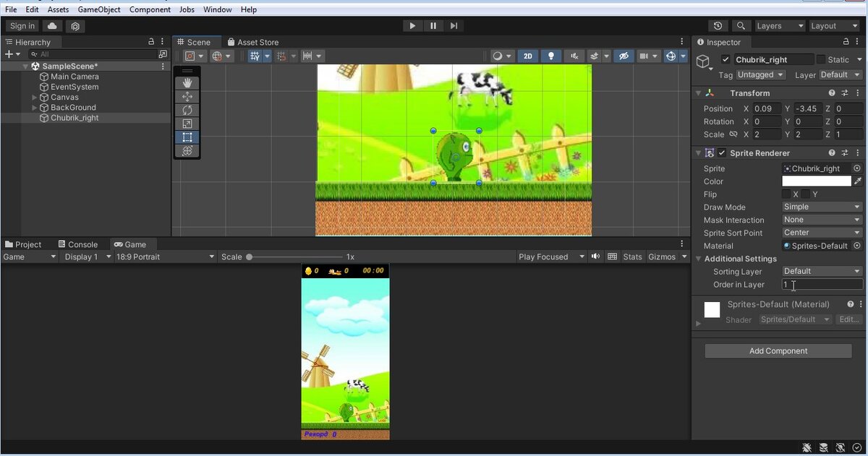The width and height of the screenshot is (868, 456).
Task: Open the Unity Version Control icon
Action: point(75,26)
